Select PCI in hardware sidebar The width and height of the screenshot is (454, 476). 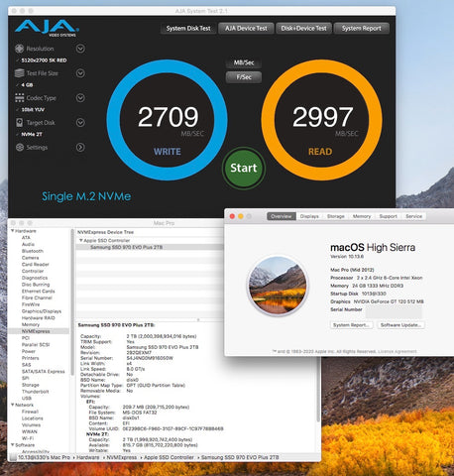click(26, 338)
